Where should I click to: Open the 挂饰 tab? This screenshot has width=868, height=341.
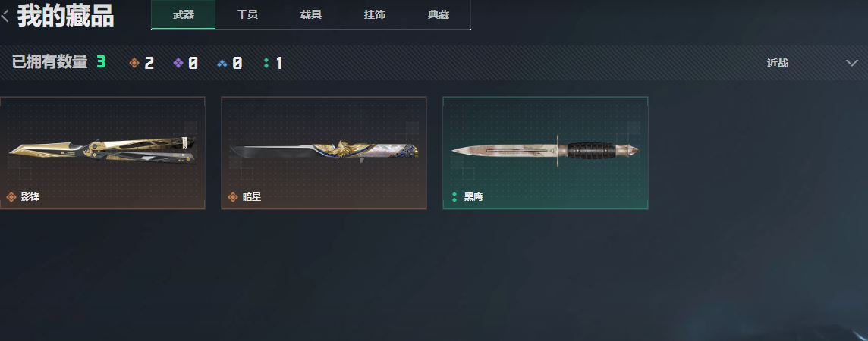pyautogui.click(x=375, y=14)
